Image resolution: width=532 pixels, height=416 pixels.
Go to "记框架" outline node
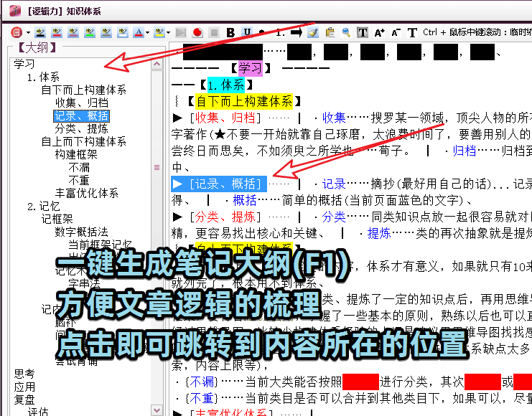point(57,219)
